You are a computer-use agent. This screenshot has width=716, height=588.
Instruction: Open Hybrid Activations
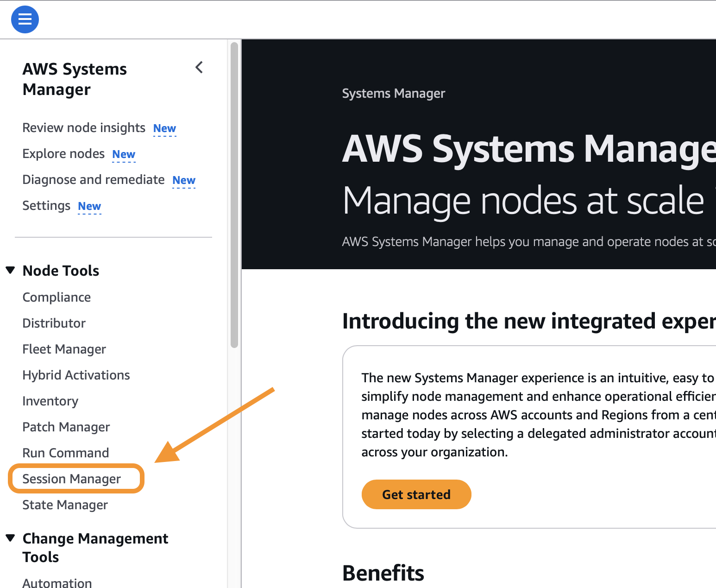(76, 375)
